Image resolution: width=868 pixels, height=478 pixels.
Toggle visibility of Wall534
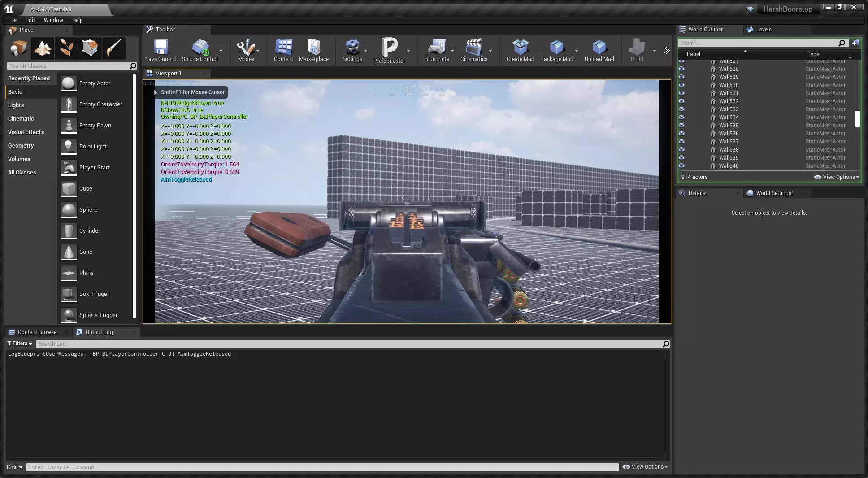[681, 117]
